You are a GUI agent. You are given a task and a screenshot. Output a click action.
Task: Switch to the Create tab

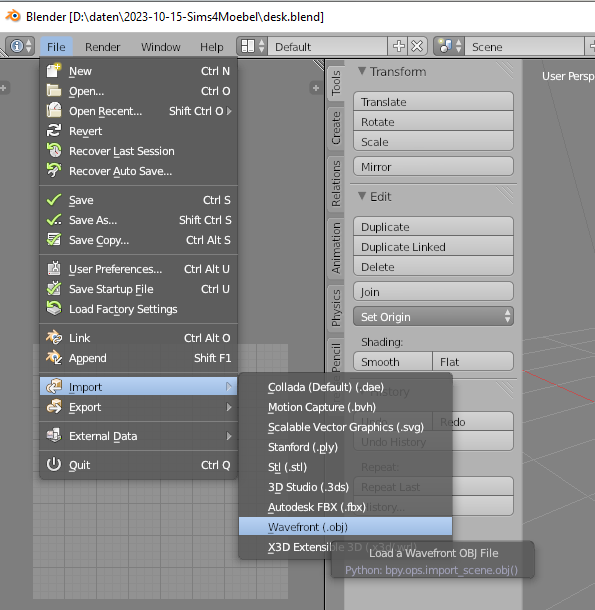pos(336,128)
